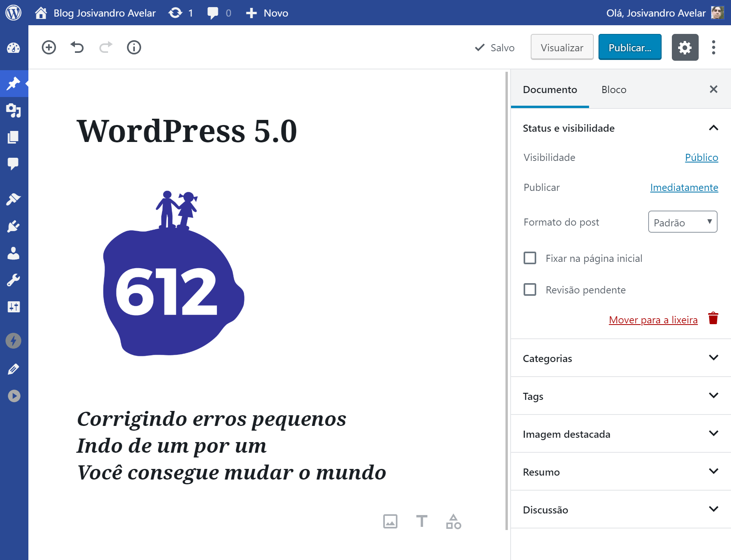Click the collapse menu play icon
Screen dimensions: 731x560
tap(14, 396)
